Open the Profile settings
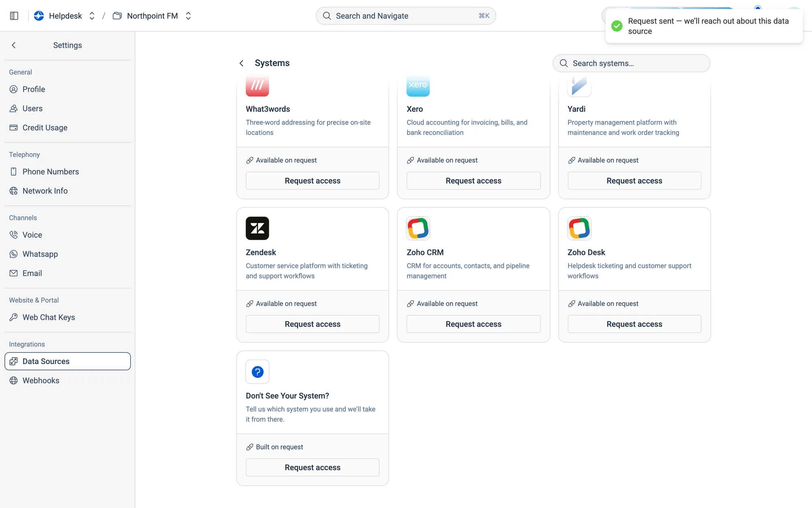 tap(67, 89)
